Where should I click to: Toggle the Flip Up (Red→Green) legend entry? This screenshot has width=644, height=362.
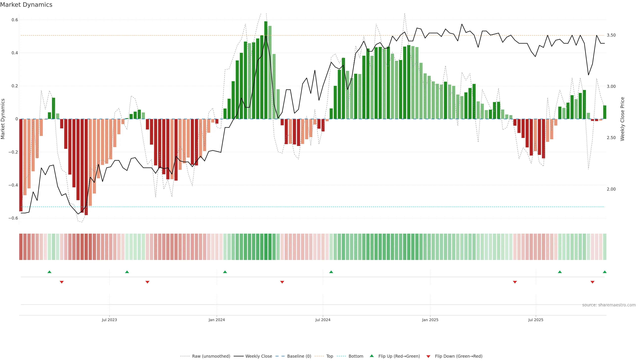tap(399, 356)
